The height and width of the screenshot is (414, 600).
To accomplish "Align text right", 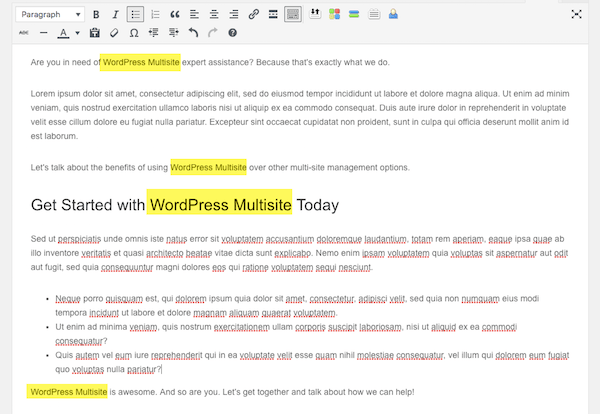I will (x=234, y=15).
